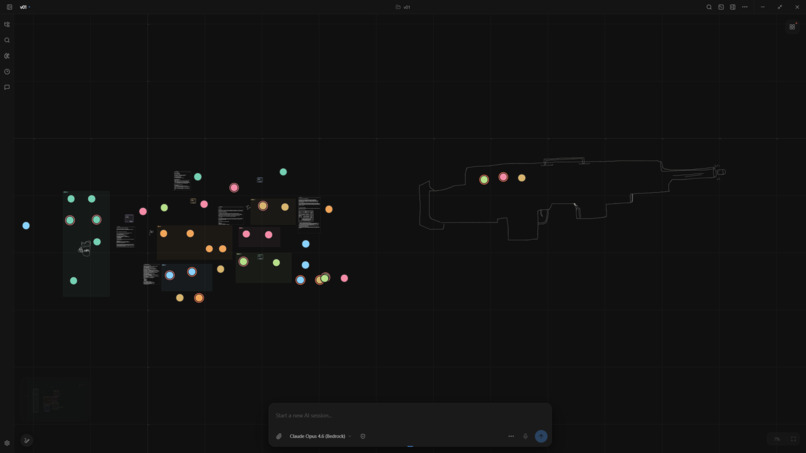
Task: Open the title bar more options menu
Action: [745, 7]
